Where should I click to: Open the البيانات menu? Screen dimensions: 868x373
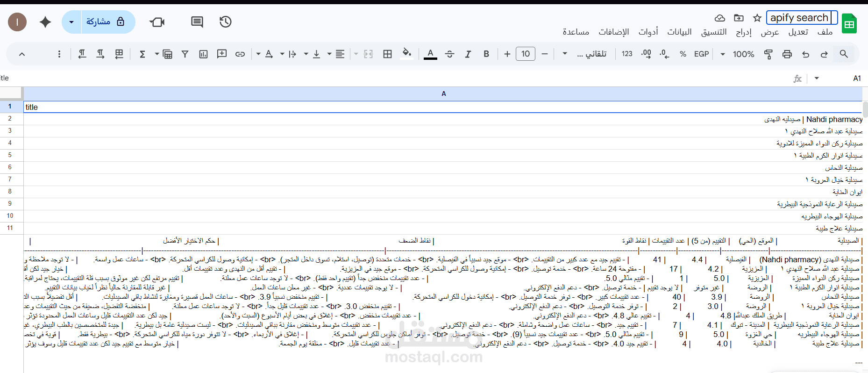pos(679,32)
